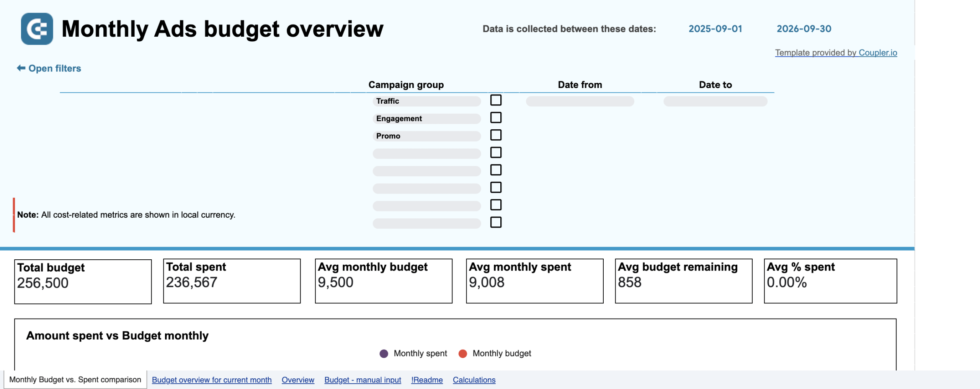980x389 pixels.
Task: Go to the Overview tab
Action: (x=298, y=380)
